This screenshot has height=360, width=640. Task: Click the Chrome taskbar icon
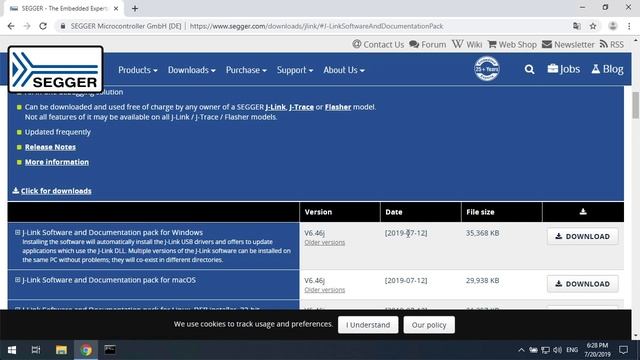(x=86, y=350)
